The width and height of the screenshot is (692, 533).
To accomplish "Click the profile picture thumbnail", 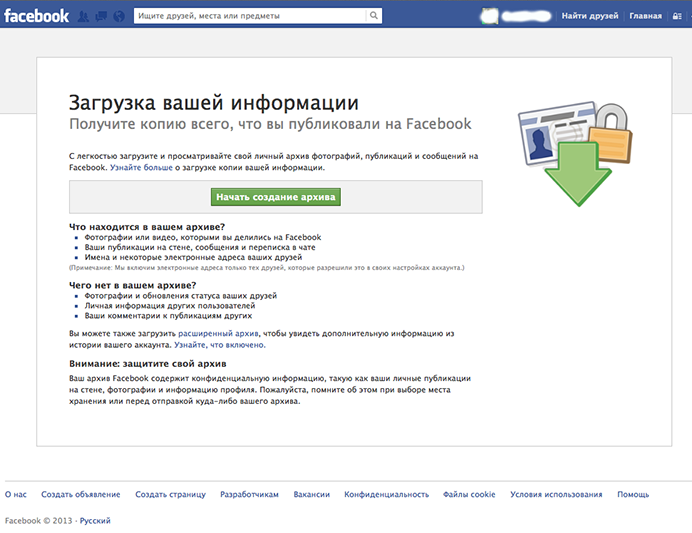I will pos(490,17).
